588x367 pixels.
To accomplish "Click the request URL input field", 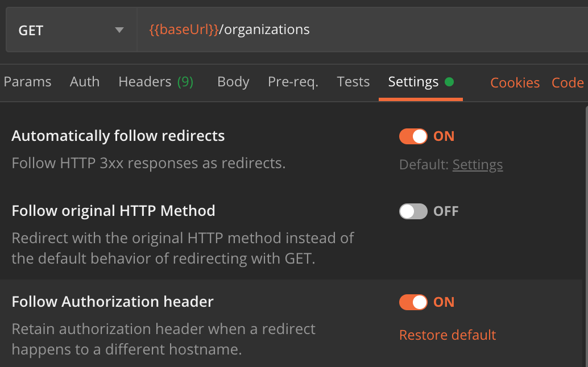I will [398, 30].
